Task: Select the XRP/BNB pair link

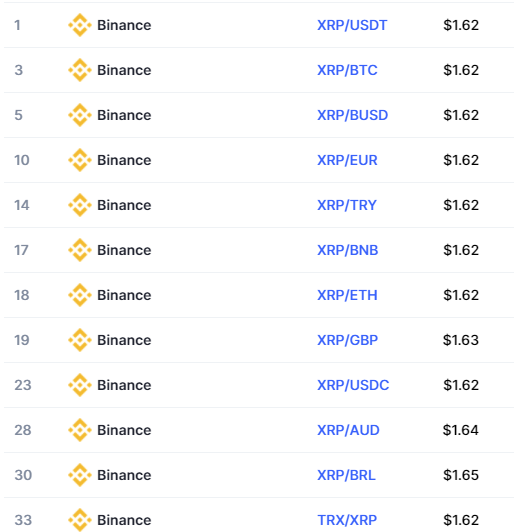Action: tap(347, 250)
